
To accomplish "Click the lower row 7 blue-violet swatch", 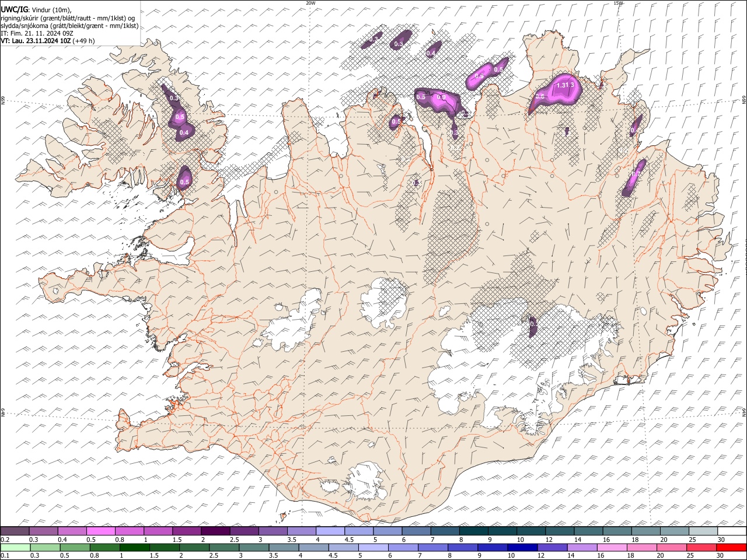I will coord(432,548).
